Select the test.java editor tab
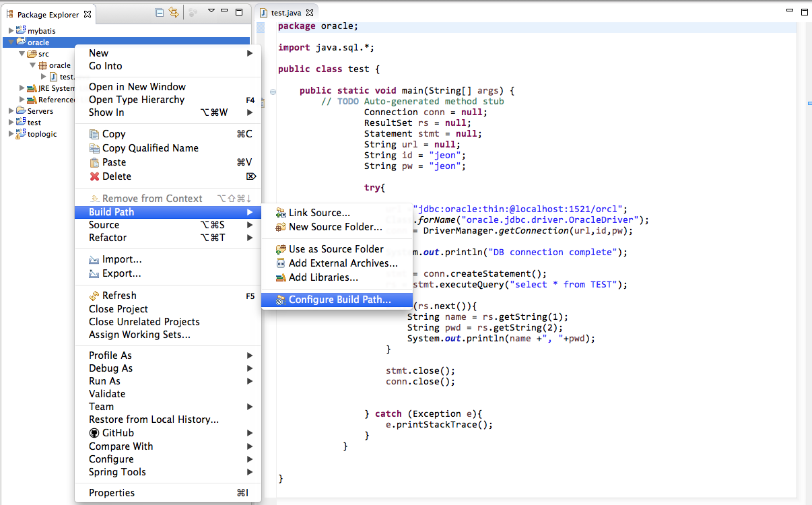This screenshot has width=812, height=505. (x=286, y=13)
